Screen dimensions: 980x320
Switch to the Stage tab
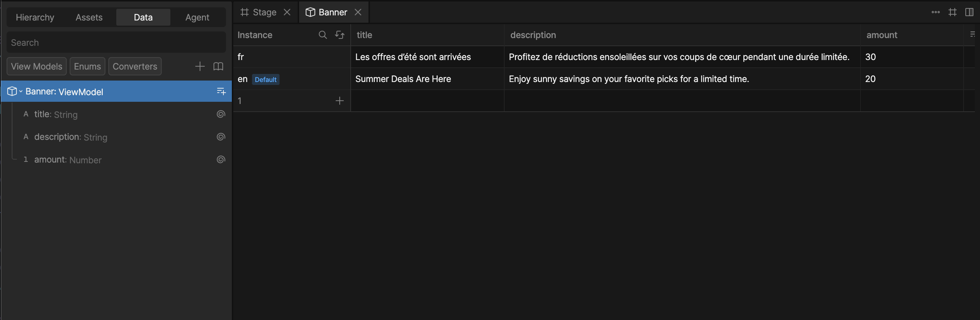click(264, 12)
